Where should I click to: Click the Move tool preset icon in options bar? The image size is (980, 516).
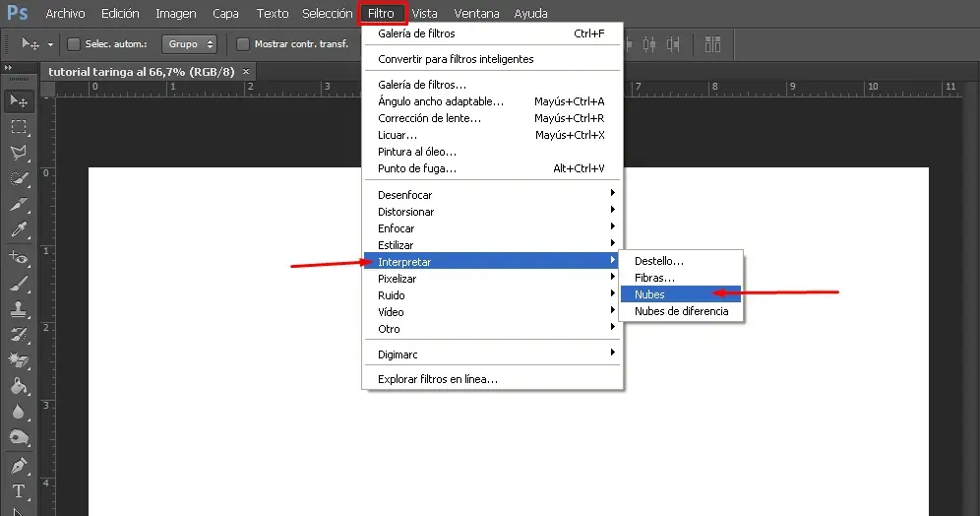click(x=30, y=43)
